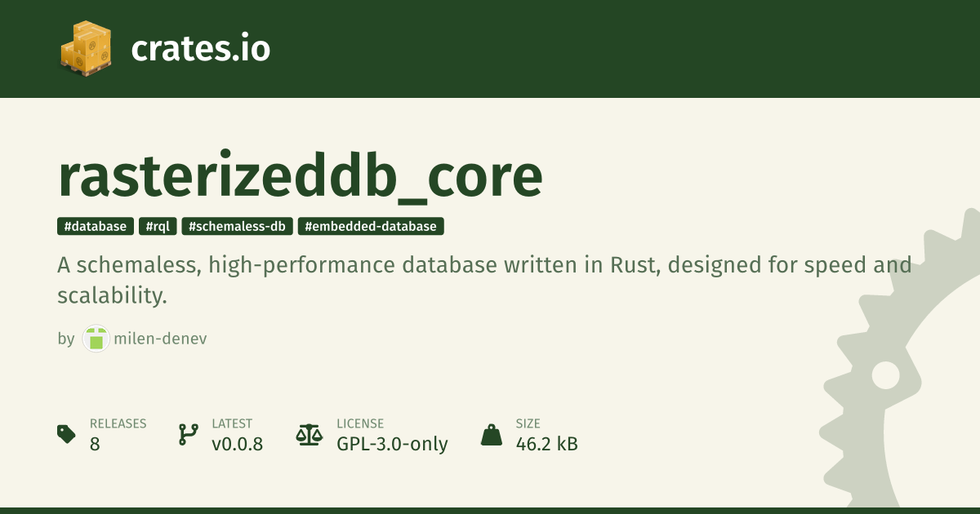Click the crates.io site title

(x=200, y=49)
